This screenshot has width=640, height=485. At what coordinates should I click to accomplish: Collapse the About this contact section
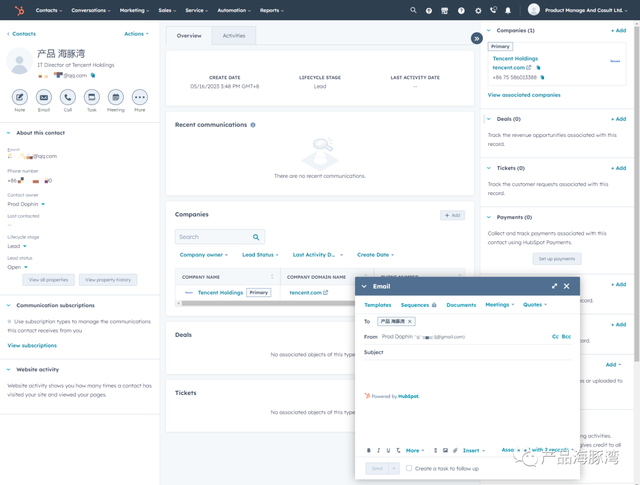click(x=9, y=133)
